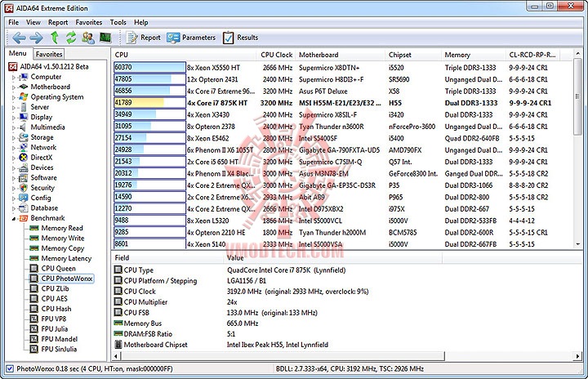588x379 pixels.
Task: Select the FPU Mandel benchmark icon
Action: (34, 339)
